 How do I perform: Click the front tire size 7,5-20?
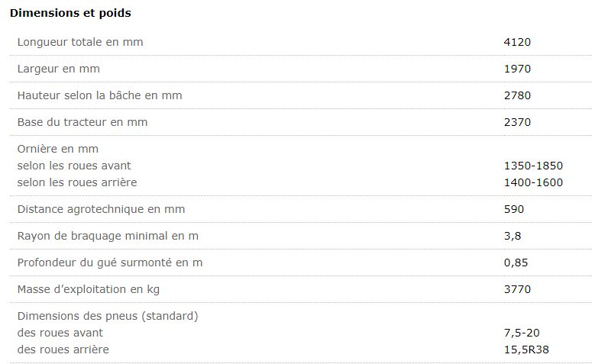click(522, 333)
